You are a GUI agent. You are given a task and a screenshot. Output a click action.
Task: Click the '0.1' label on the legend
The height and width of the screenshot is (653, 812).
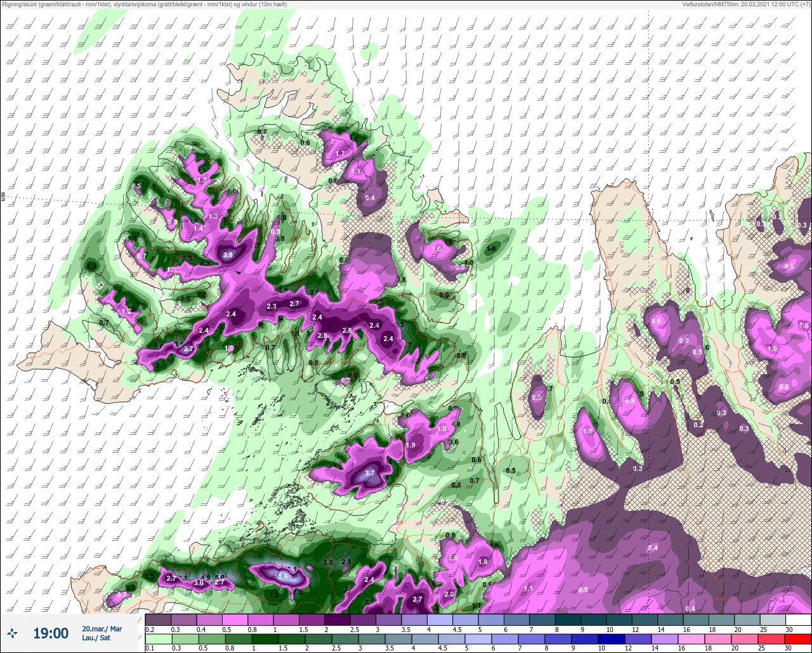coord(150,649)
